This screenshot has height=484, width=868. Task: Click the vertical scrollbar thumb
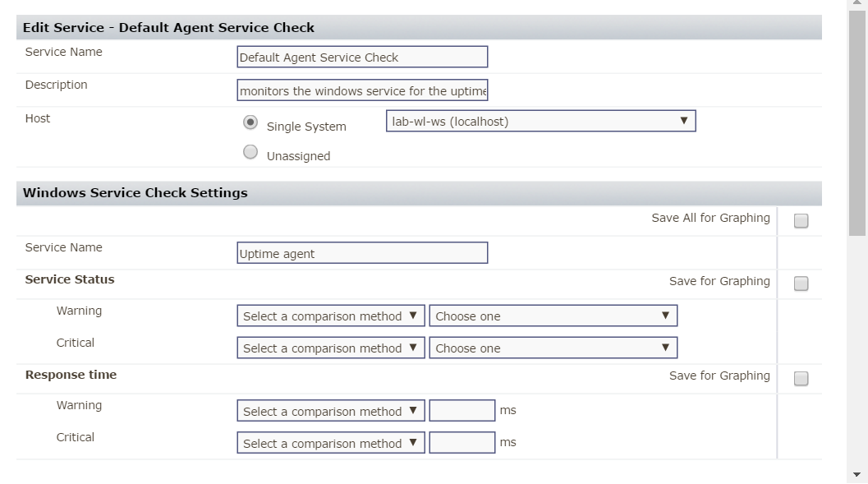click(x=858, y=123)
